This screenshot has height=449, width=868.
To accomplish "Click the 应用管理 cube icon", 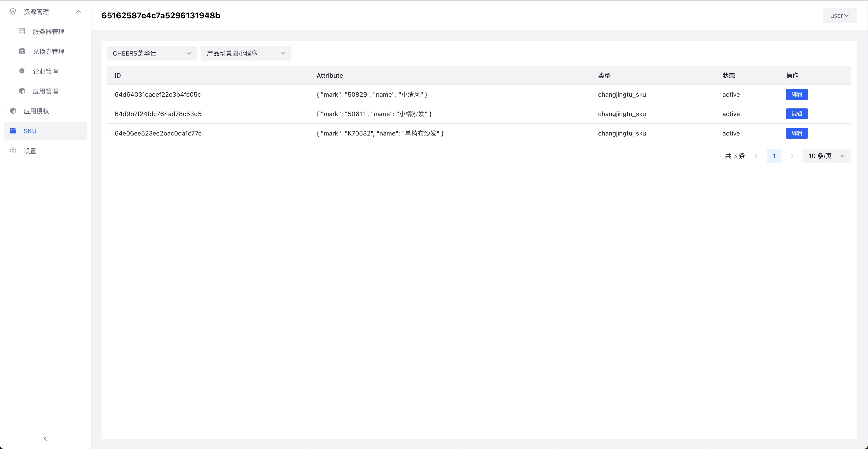I will [22, 91].
